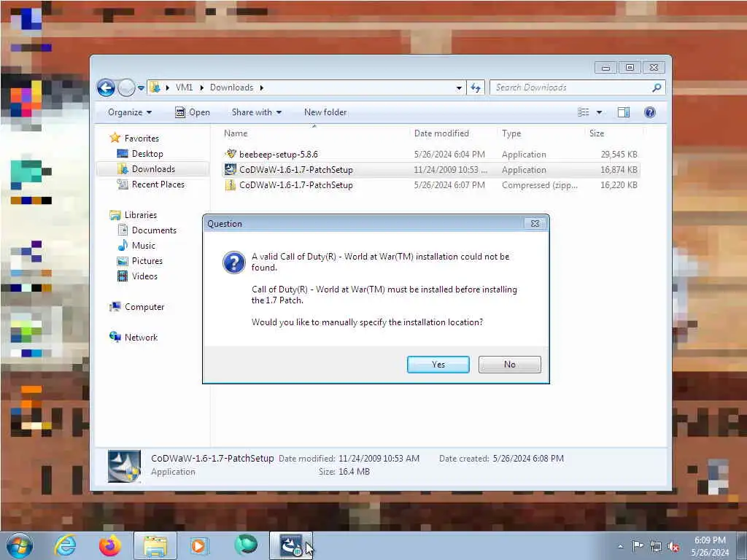This screenshot has width=747, height=560.
Task: Click the Explorer Forward arrow button
Action: [x=126, y=87]
